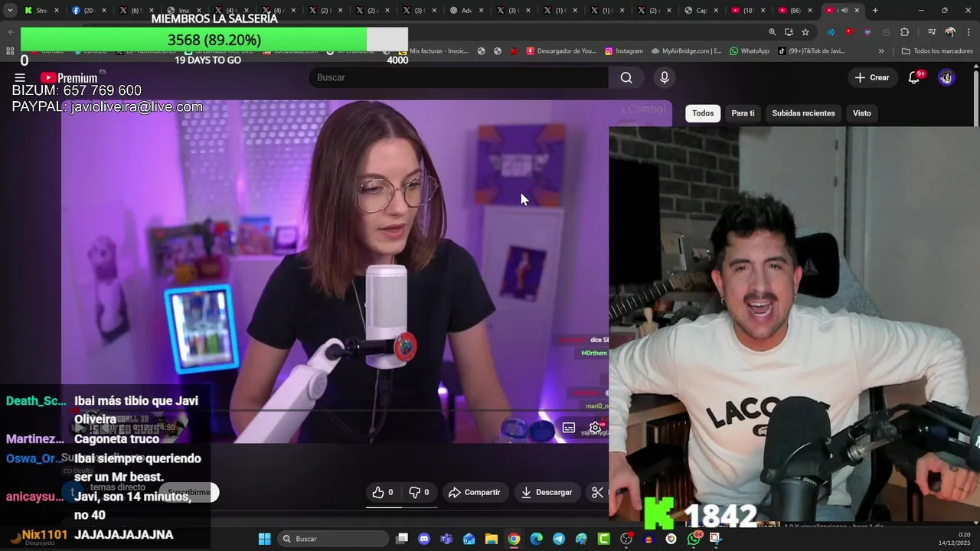Start voice search with the microphone

(664, 77)
